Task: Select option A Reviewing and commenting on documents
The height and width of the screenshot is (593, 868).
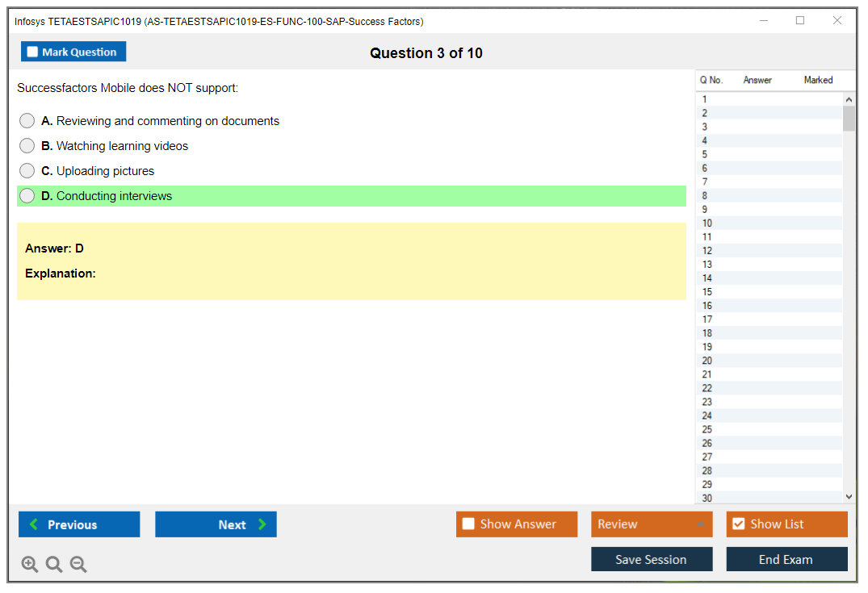Action: [27, 121]
